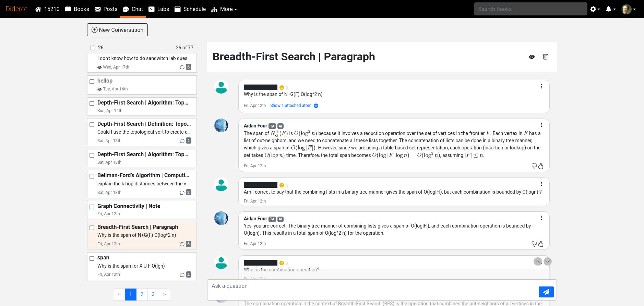
Task: Open settings gear dropdown
Action: [x=595, y=9]
